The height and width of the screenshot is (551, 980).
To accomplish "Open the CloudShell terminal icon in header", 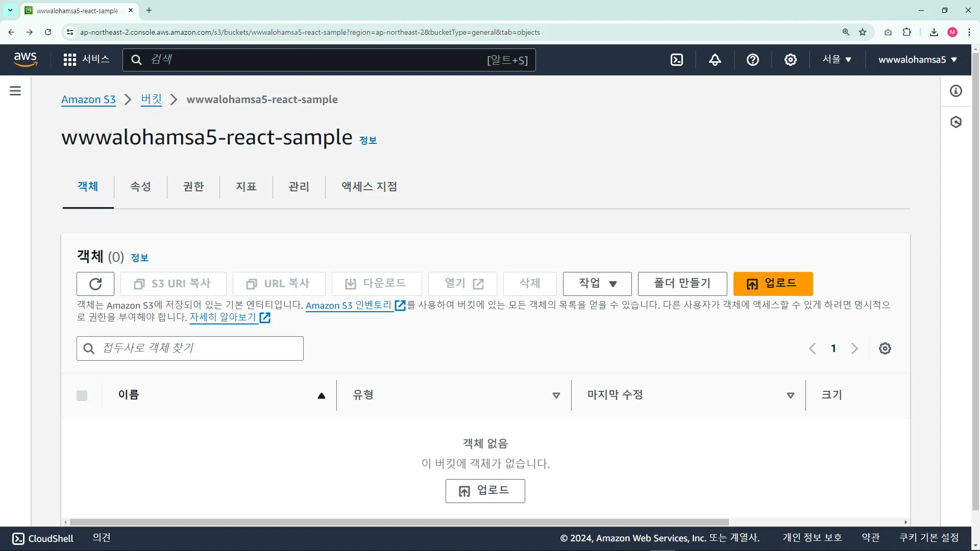I will 677,60.
